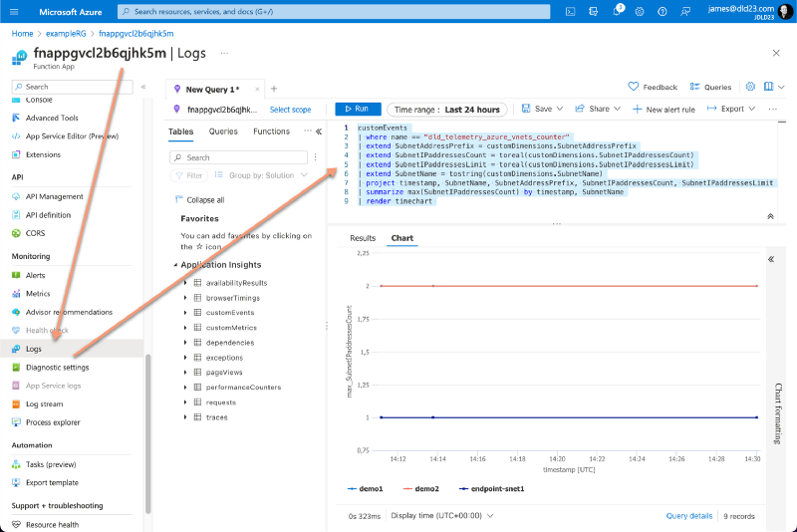
Task: Collapse the Application Insights group
Action: tap(175, 265)
